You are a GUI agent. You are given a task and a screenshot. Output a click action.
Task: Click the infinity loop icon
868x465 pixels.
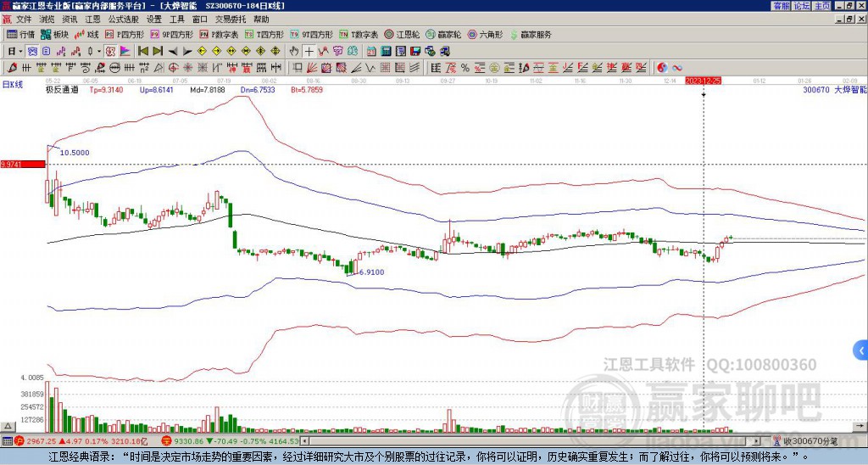tap(677, 68)
